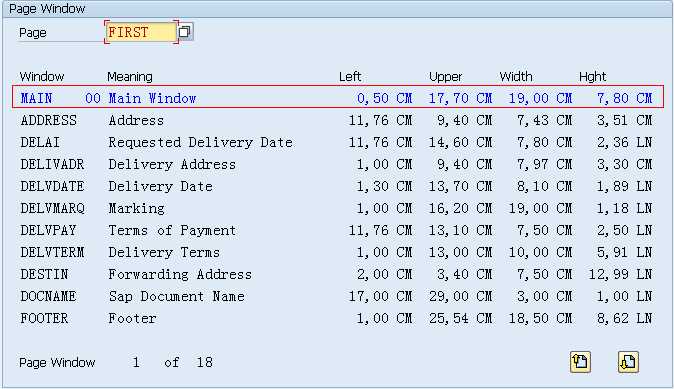Click DELVMARQ row's Upper value 16,20 CM
674x389 pixels.
point(460,208)
